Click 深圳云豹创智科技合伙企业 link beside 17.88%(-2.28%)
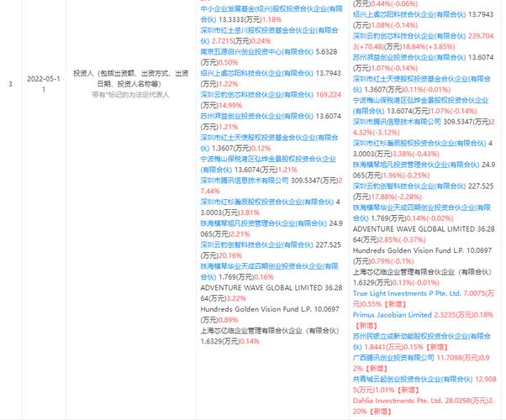Image resolution: width=506 pixels, height=420 pixels. pyautogui.click(x=409, y=186)
